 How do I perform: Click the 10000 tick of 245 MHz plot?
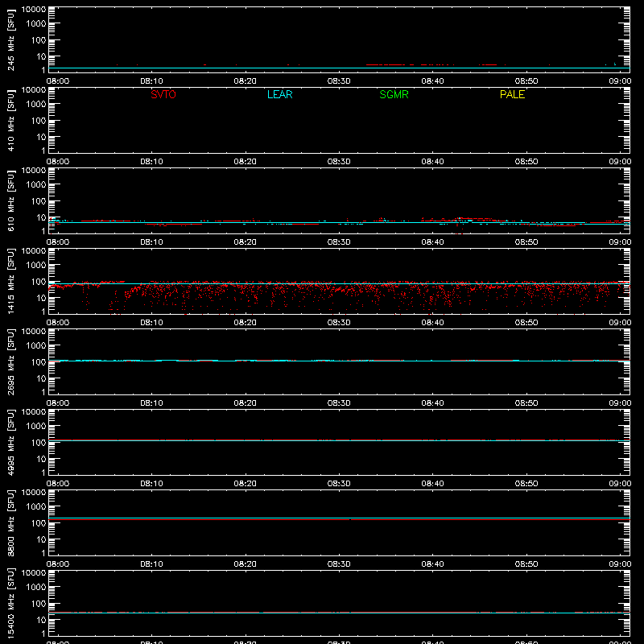(34, 10)
